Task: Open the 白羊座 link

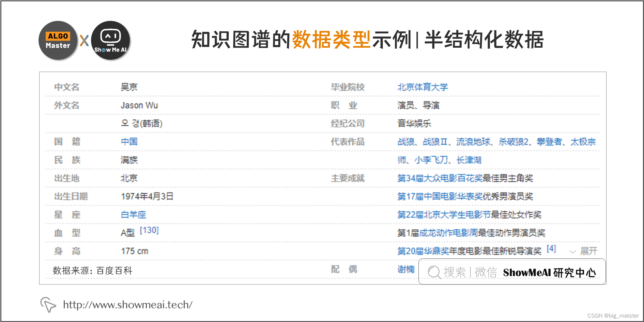Action: [x=134, y=215]
